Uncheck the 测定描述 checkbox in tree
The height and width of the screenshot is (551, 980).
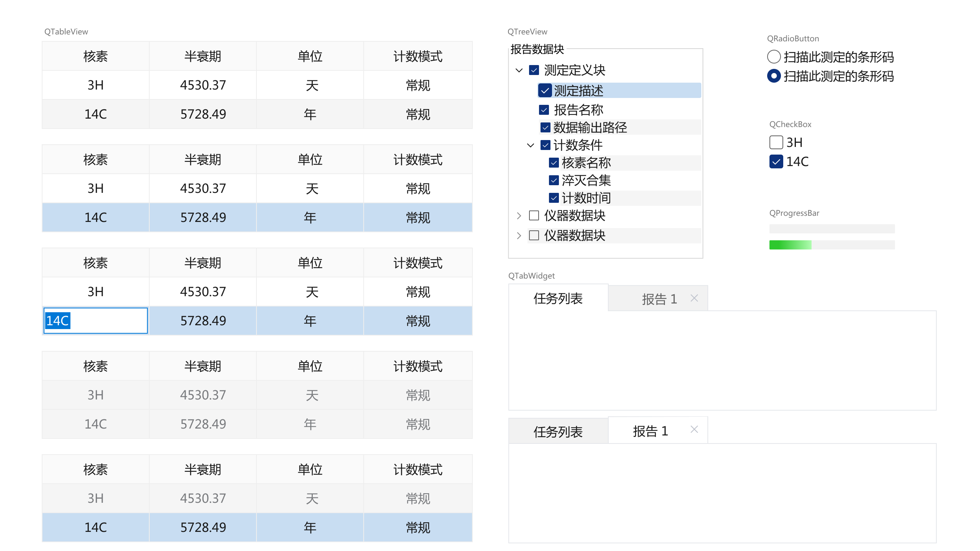tap(545, 91)
